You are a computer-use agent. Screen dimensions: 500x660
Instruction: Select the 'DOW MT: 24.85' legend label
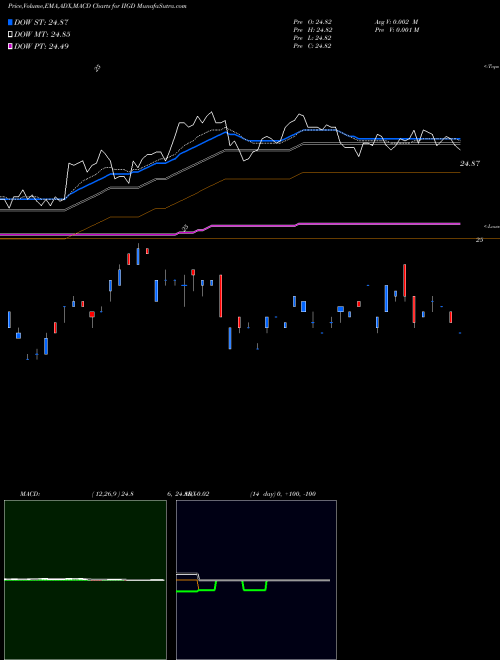[x=42, y=35]
